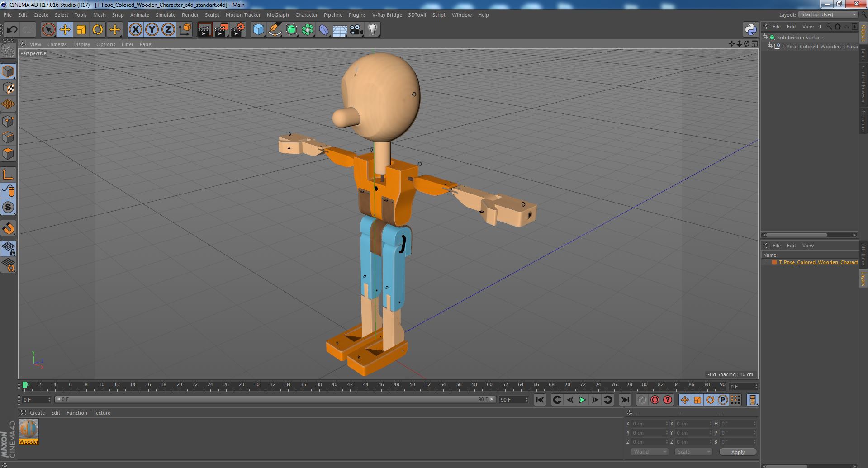The height and width of the screenshot is (468, 868).
Task: Switch to Texture mode checker icon
Action: click(8, 88)
